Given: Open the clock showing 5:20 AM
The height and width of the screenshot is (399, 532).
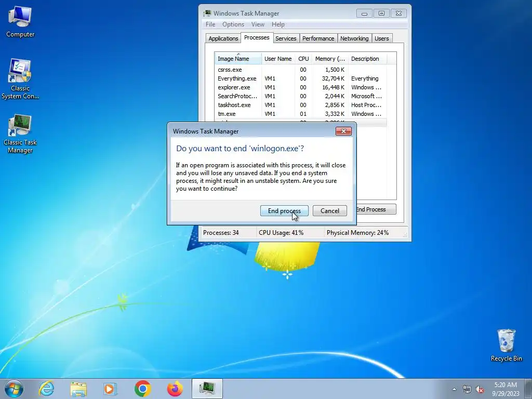Looking at the screenshot, I should (506, 389).
